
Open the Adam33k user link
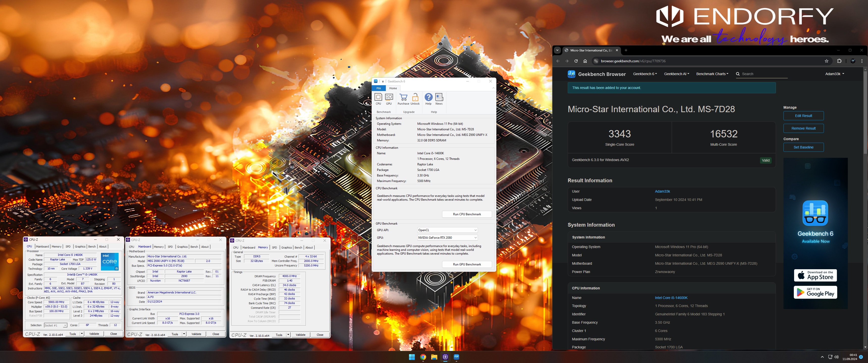pyautogui.click(x=662, y=191)
